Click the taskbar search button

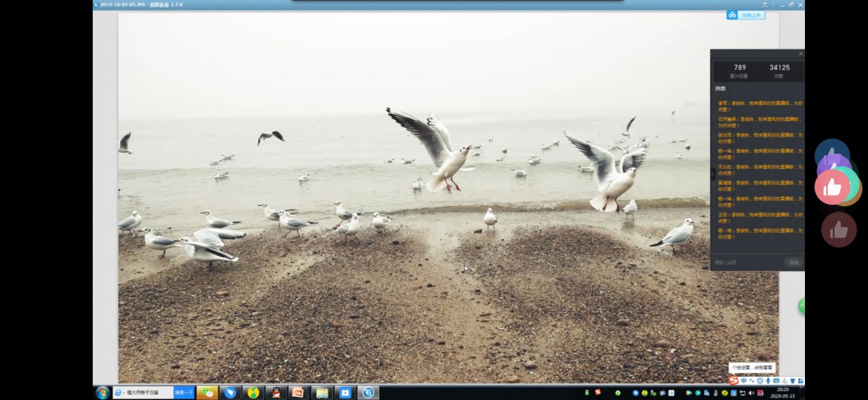coord(184,393)
